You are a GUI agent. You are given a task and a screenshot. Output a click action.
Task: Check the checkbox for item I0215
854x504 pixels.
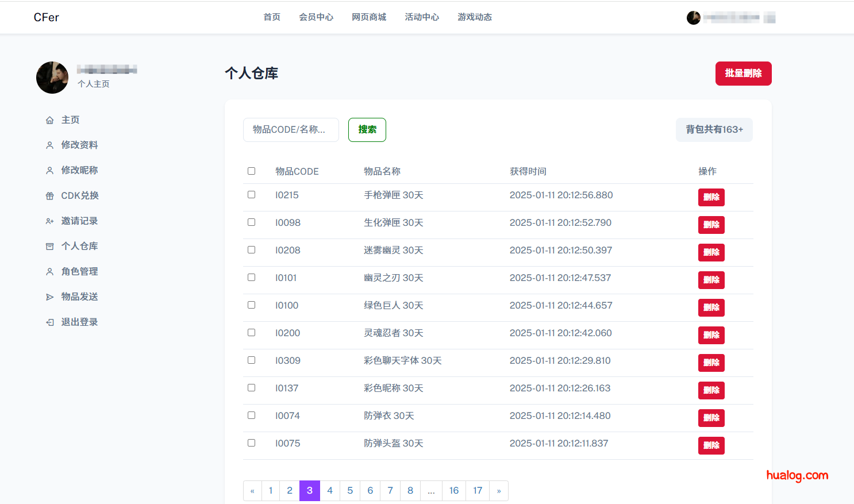(251, 194)
